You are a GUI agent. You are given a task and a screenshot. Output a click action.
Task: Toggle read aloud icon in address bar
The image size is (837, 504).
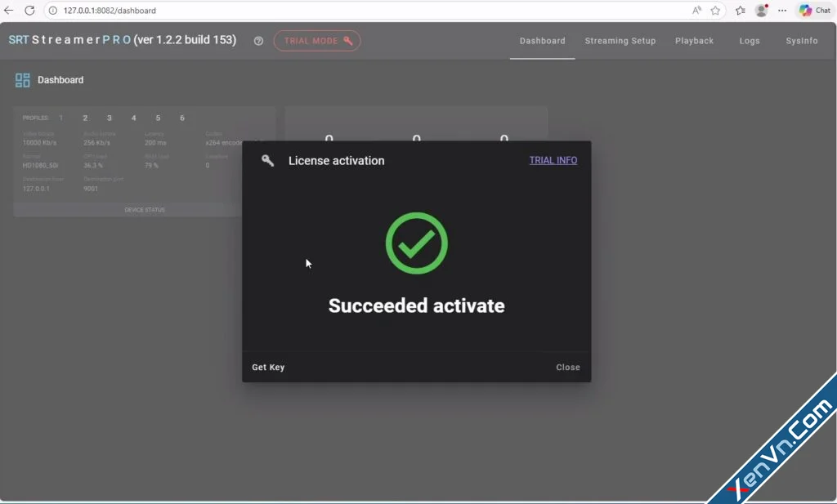point(696,11)
